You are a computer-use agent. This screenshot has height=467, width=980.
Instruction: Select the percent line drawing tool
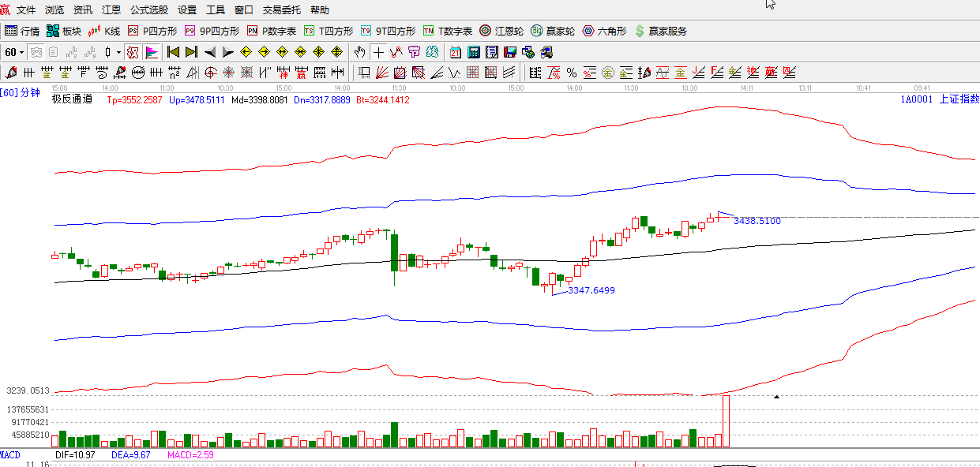coord(571,73)
